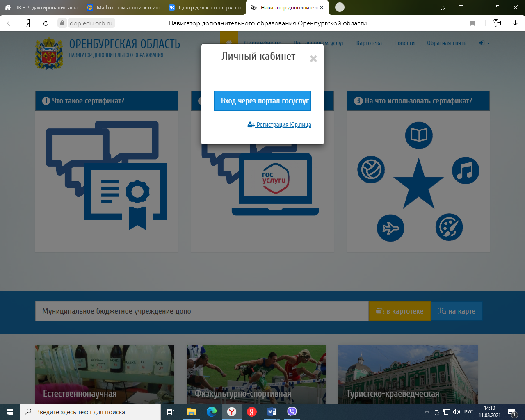Bookmark this page icon
This screenshot has height=420, width=525.
click(472, 23)
